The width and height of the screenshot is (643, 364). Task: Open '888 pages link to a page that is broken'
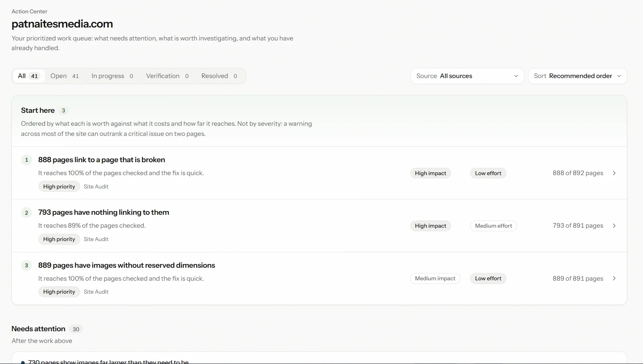coord(102,160)
